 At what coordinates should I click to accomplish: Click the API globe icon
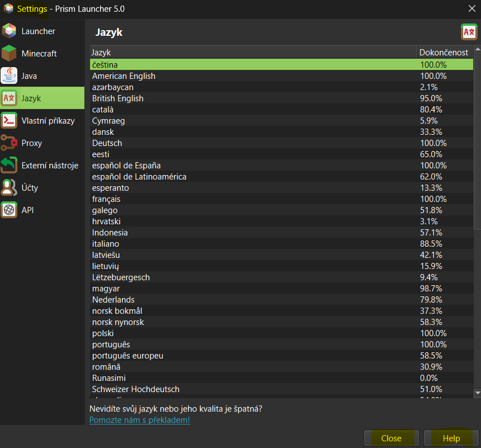pos(10,210)
